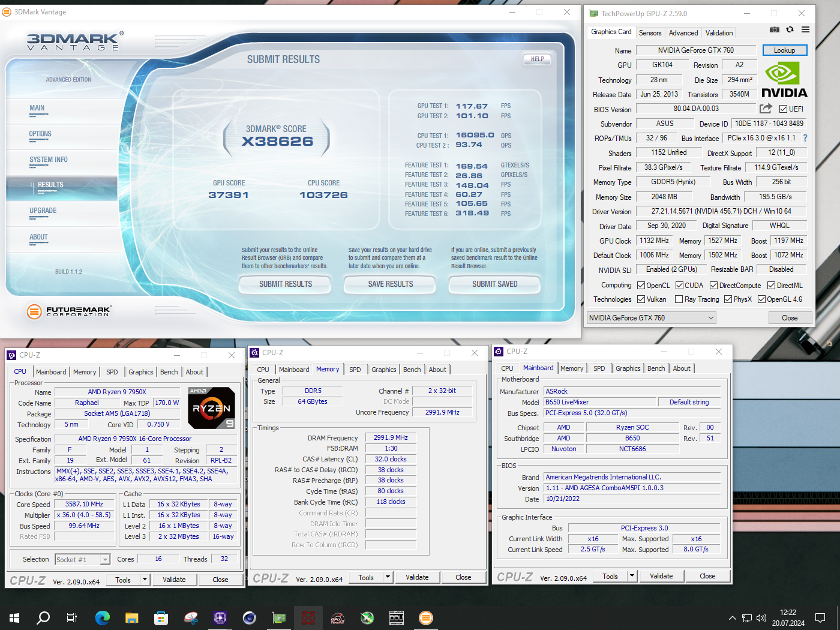
Task: Open Task View on taskbar
Action: [72, 617]
